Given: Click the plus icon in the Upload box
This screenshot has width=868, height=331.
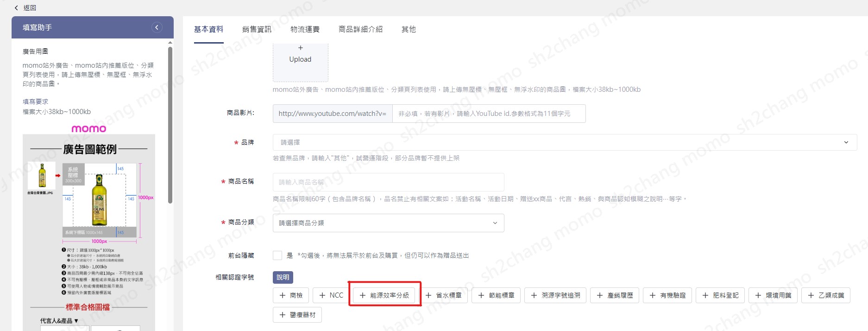Looking at the screenshot, I should 300,48.
